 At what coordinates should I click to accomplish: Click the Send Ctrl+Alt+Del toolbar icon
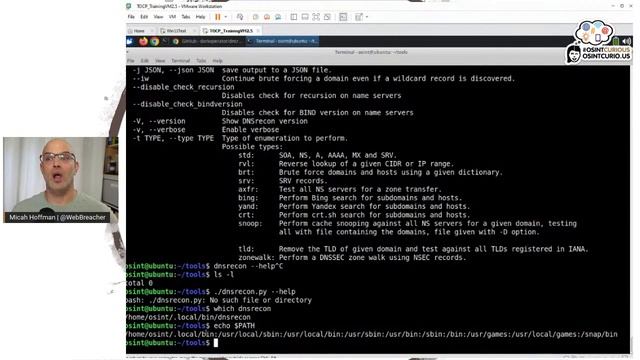tap(240, 17)
